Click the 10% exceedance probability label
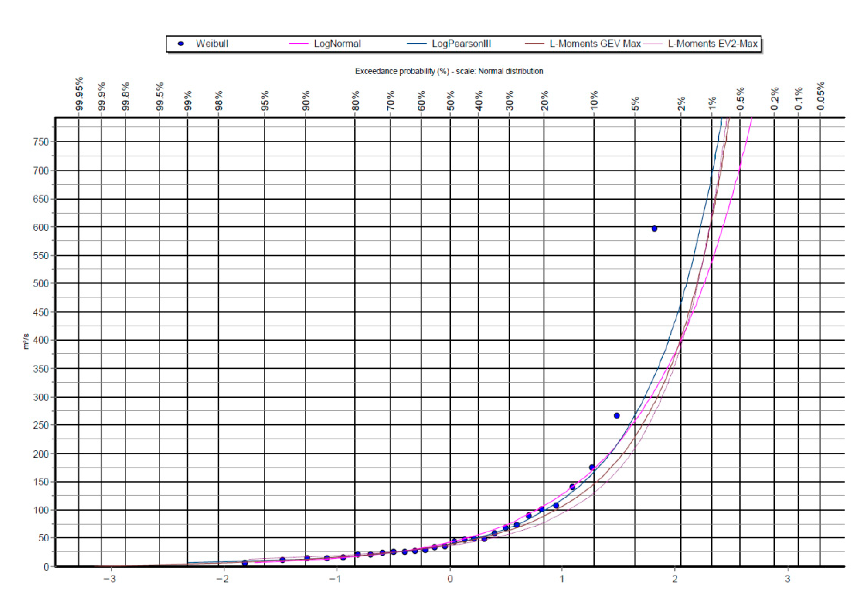The height and width of the screenshot is (608, 868). point(594,100)
